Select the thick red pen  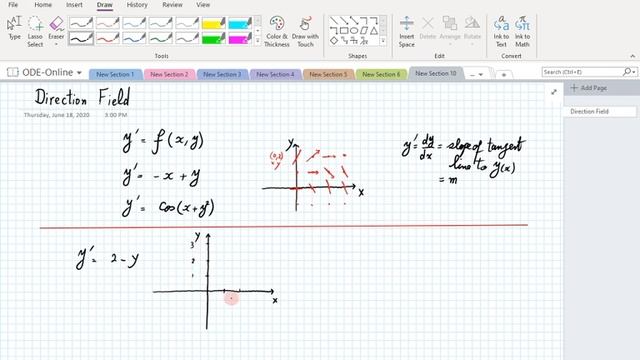click(x=108, y=38)
